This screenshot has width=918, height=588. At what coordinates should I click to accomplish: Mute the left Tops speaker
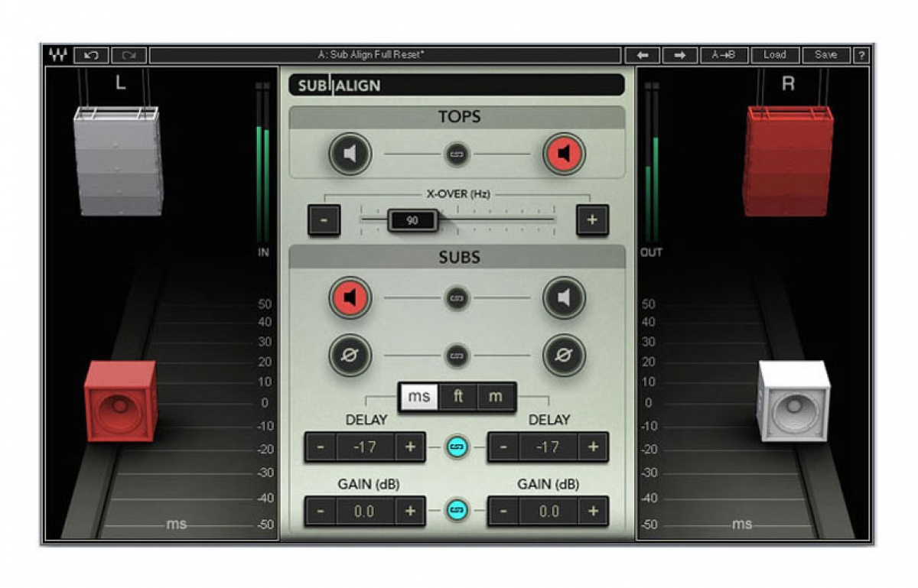(x=350, y=154)
